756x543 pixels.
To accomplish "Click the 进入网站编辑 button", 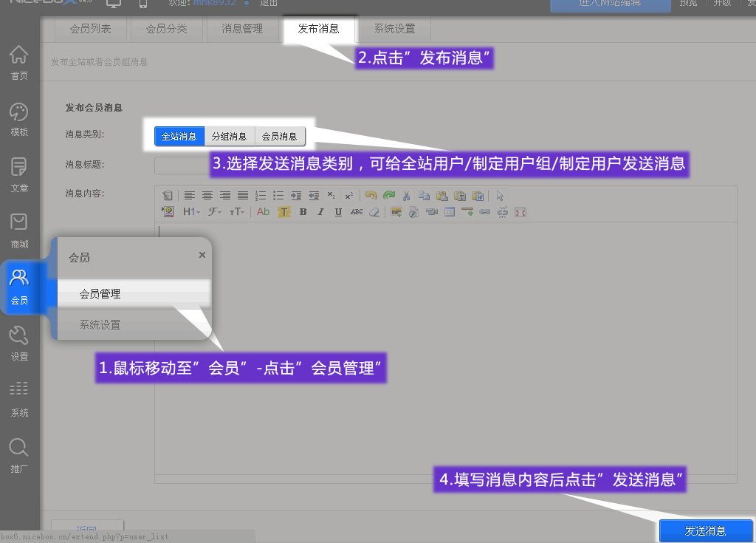I will [610, 4].
